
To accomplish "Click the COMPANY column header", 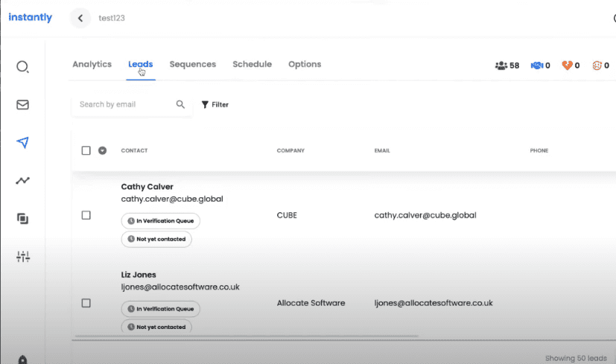I will point(290,150).
